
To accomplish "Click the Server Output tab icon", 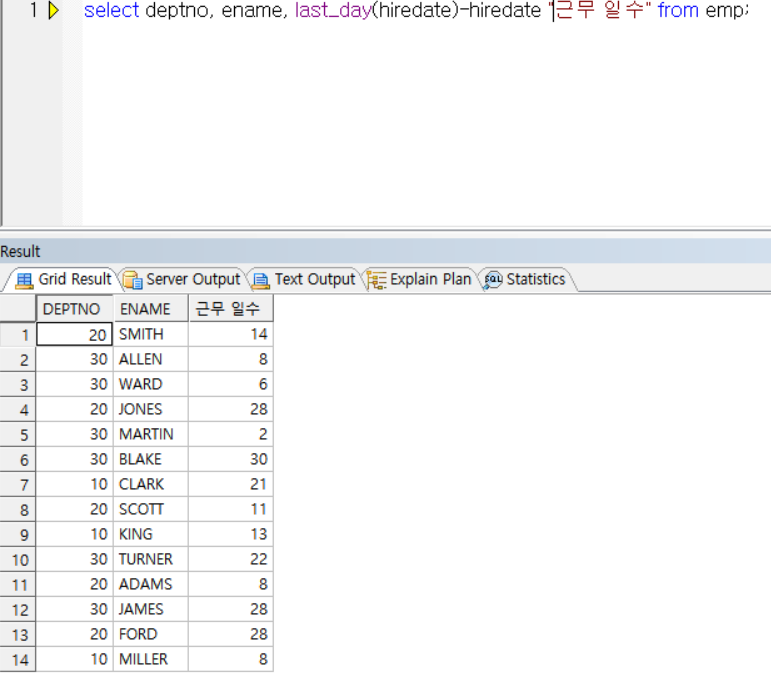I will [x=133, y=280].
